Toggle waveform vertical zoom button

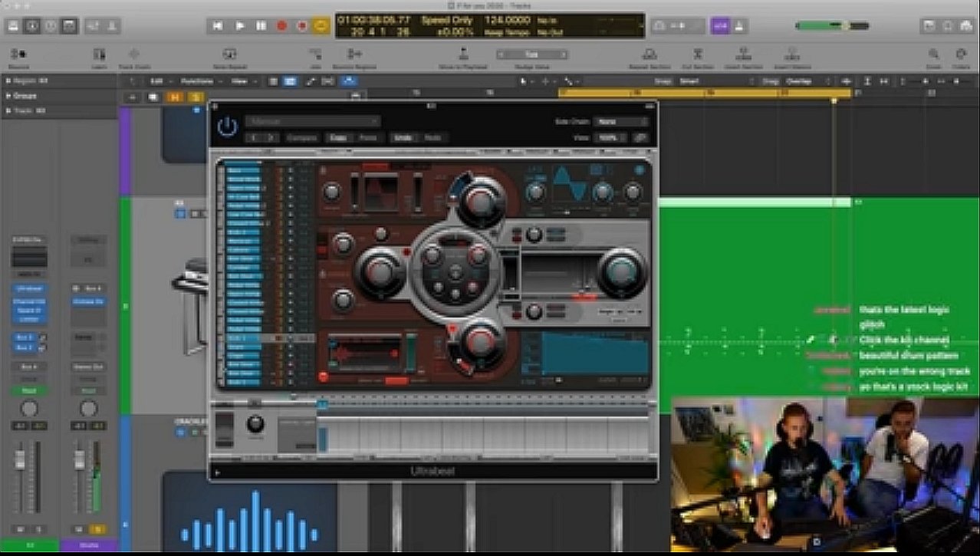point(847,81)
